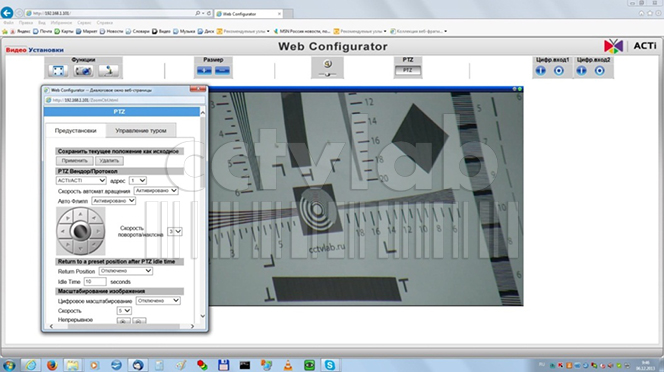The width and height of the screenshot is (664, 372).
Task: Turn on digital input 1 with the I button
Action: coord(541,71)
